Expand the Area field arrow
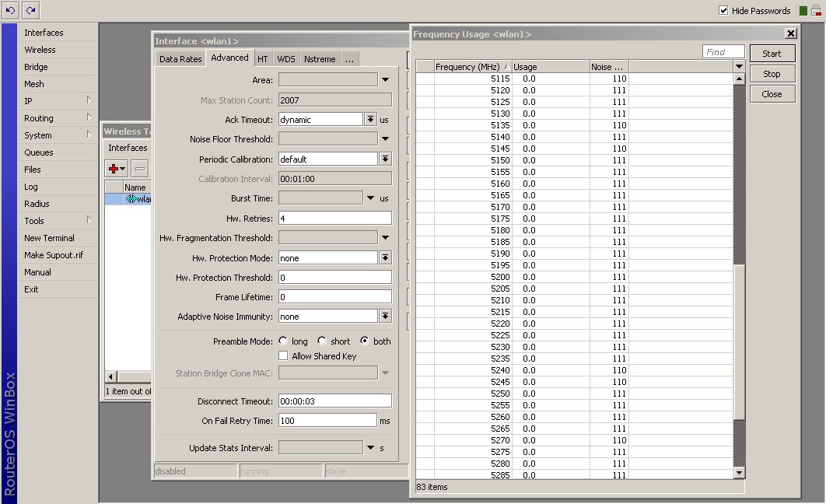The width and height of the screenshot is (826, 504). [x=385, y=80]
